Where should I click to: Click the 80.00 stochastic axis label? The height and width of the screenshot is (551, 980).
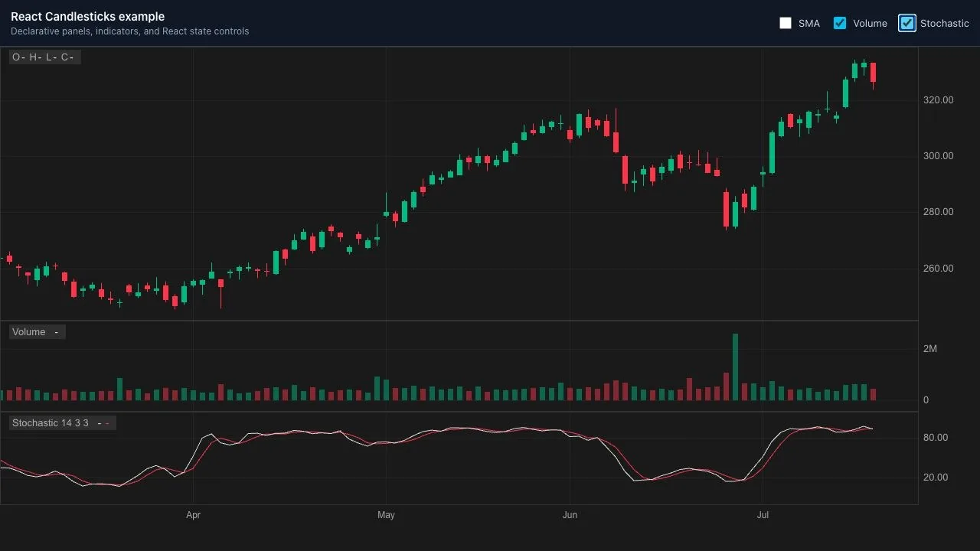pyautogui.click(x=936, y=438)
